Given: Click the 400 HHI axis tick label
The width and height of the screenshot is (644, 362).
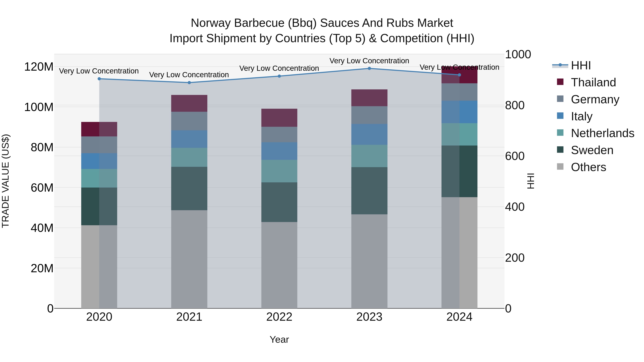Looking at the screenshot, I should coord(515,207).
